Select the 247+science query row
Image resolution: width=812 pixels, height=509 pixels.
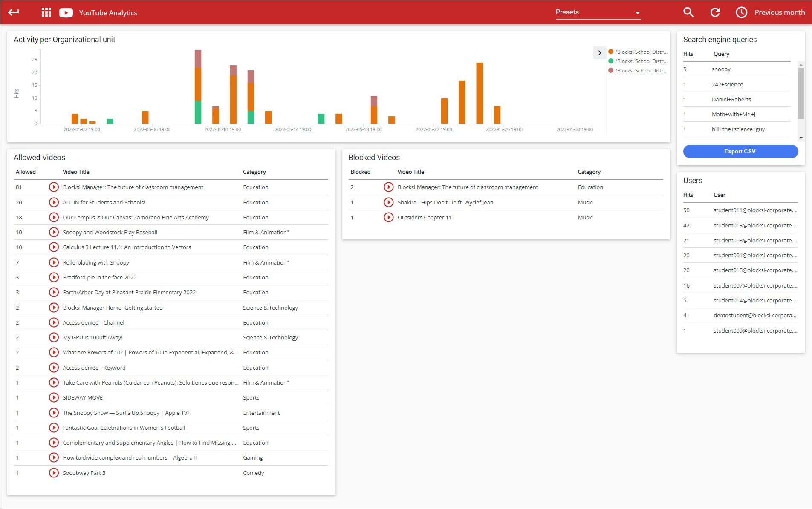point(737,84)
